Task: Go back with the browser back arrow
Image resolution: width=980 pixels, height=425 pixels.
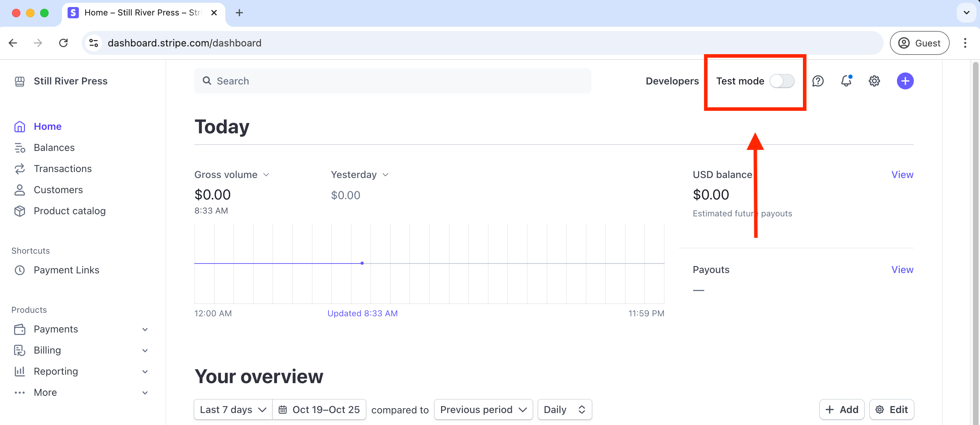Action: pos(13,43)
